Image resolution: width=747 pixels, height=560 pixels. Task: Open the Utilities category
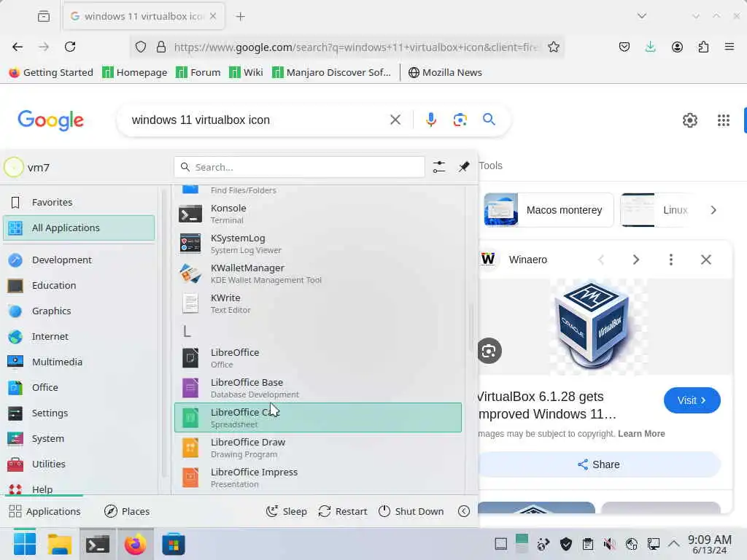79,464
